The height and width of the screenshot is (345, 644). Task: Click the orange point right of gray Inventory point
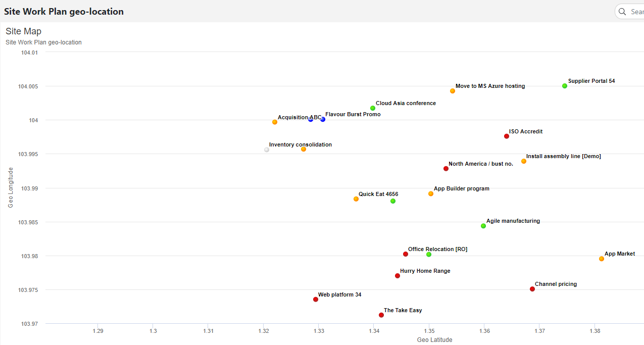pyautogui.click(x=304, y=149)
